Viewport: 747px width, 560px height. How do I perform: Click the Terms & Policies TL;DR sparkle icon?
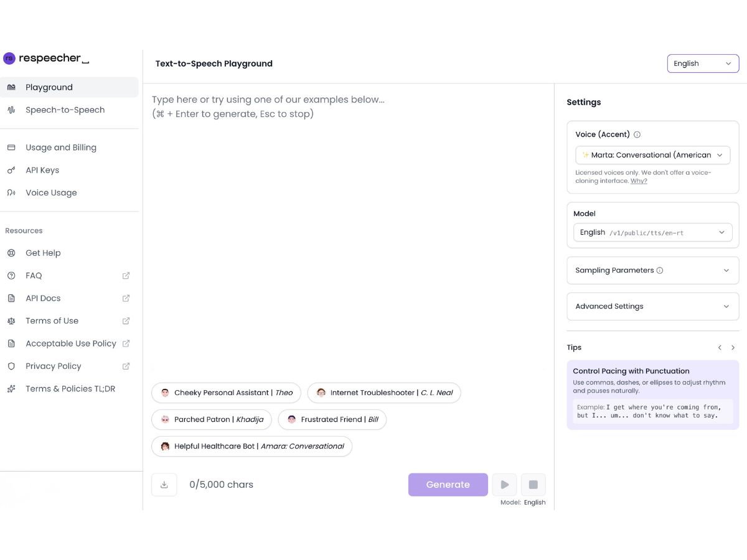pyautogui.click(x=11, y=389)
